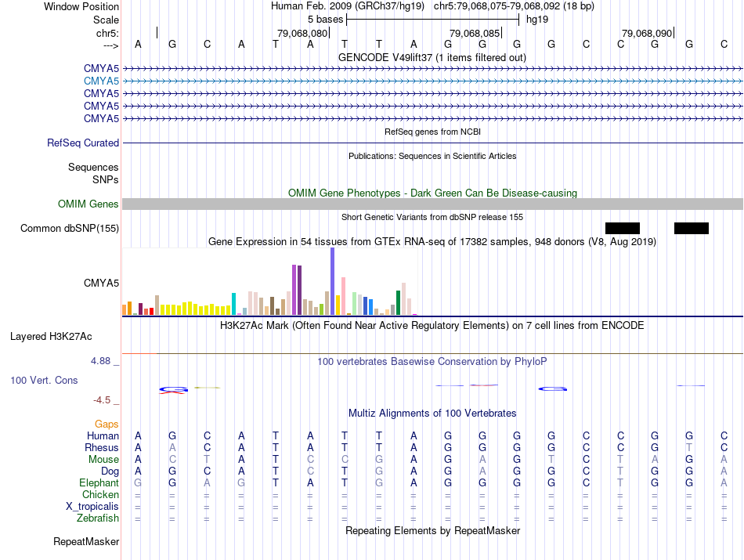Viewport: 744px width, 560px height.
Task: Click the first black dbSNP variant block
Action: tap(623, 228)
